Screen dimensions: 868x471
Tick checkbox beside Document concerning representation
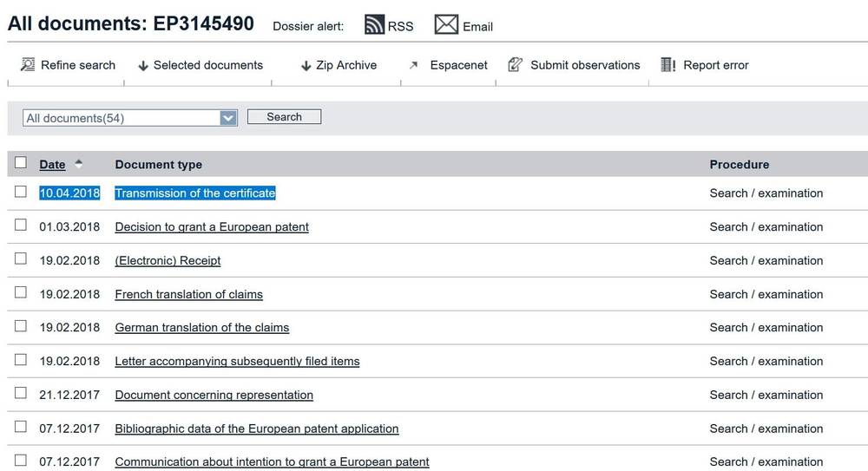[21, 394]
